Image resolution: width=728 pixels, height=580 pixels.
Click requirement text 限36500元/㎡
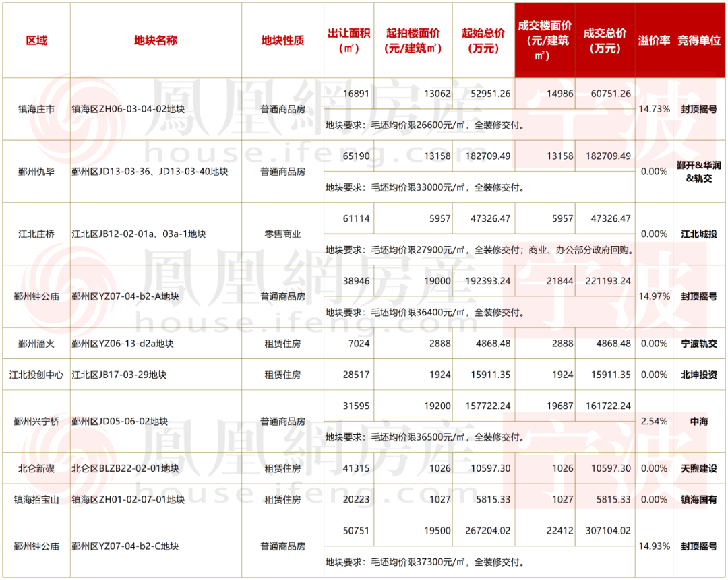click(437, 438)
